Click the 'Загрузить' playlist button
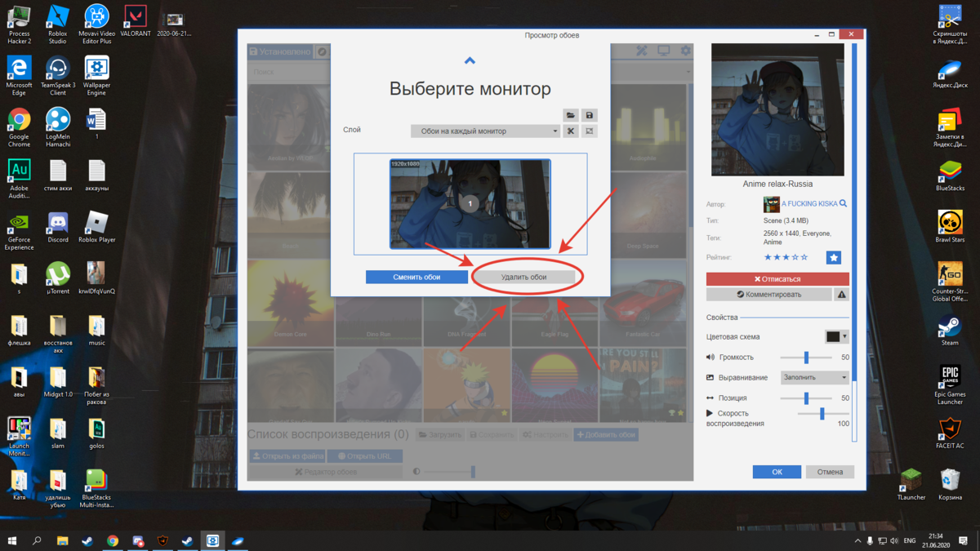The height and width of the screenshot is (551, 980). click(x=440, y=435)
